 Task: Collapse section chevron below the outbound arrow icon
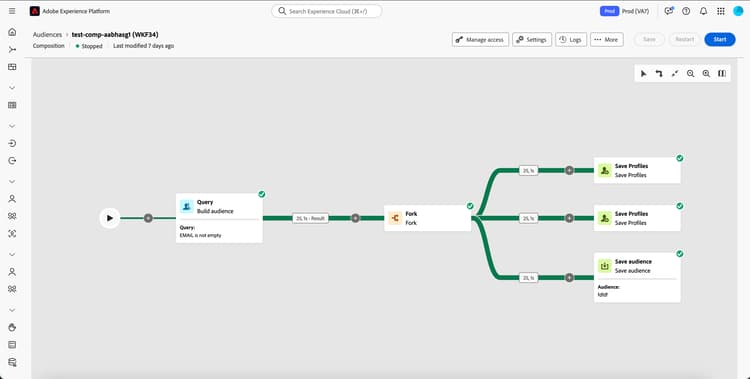(x=12, y=181)
